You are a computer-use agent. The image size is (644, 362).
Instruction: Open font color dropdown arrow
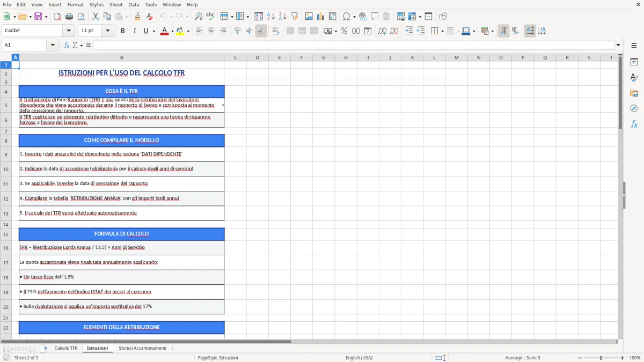click(172, 31)
